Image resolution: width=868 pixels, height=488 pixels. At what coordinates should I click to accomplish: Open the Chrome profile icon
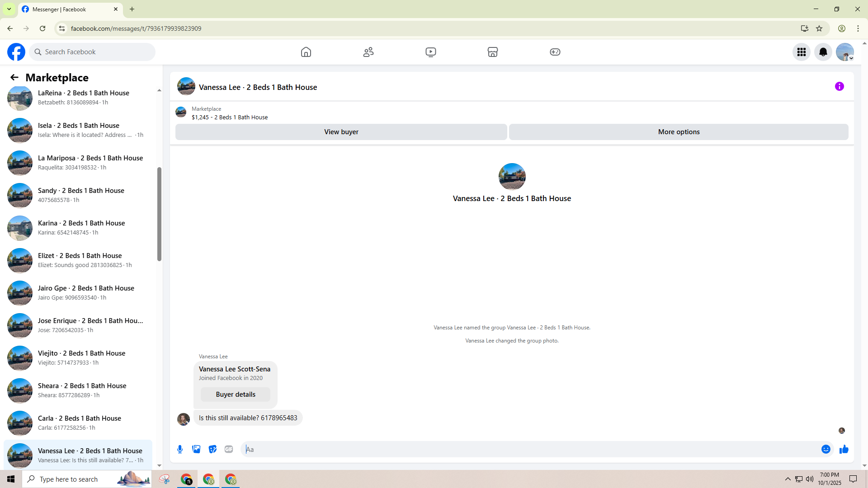(x=842, y=28)
